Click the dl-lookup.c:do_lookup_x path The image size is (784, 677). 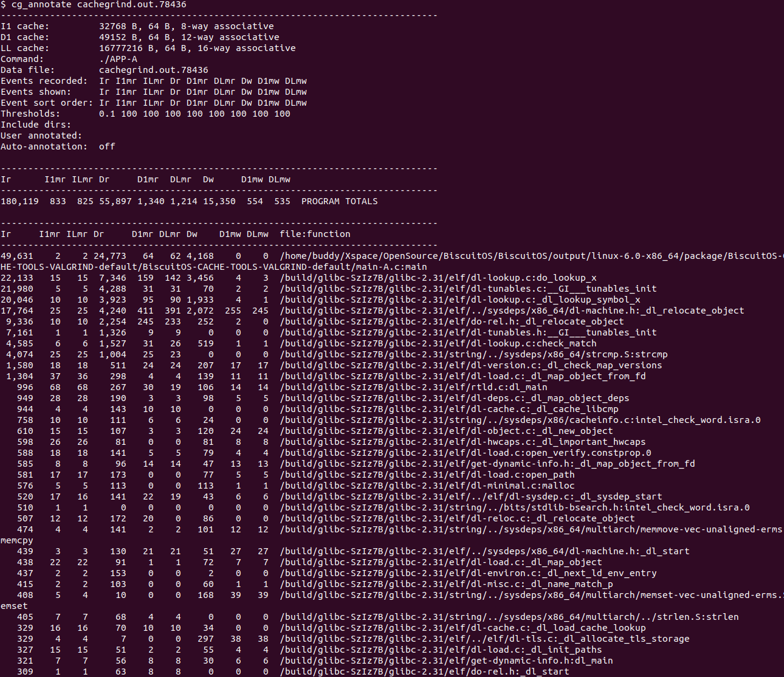pos(438,278)
